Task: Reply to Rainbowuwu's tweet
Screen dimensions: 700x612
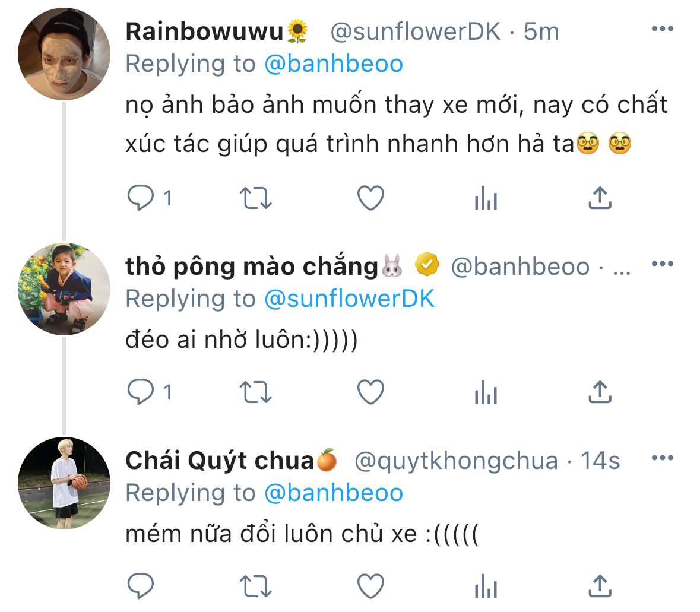Action: 141,198
